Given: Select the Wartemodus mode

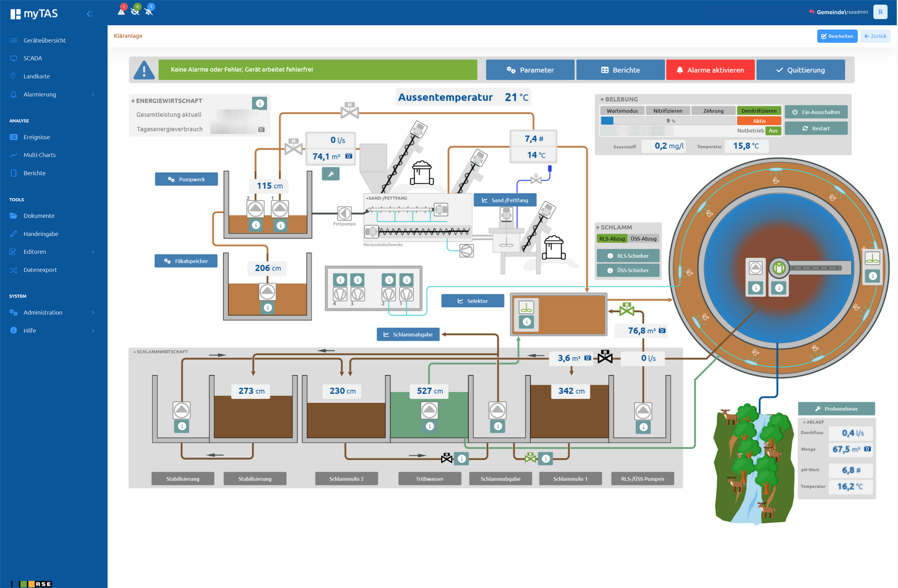Looking at the screenshot, I should coord(622,111).
